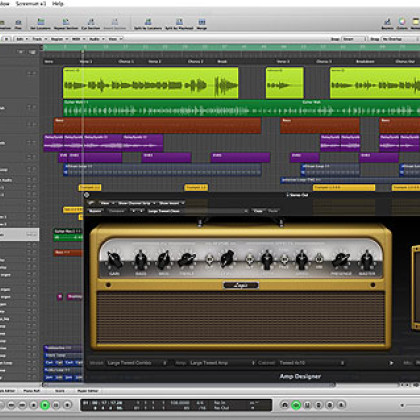420x420 pixels.
Task: Open the MIDI local menu
Action: pyautogui.click(x=78, y=39)
